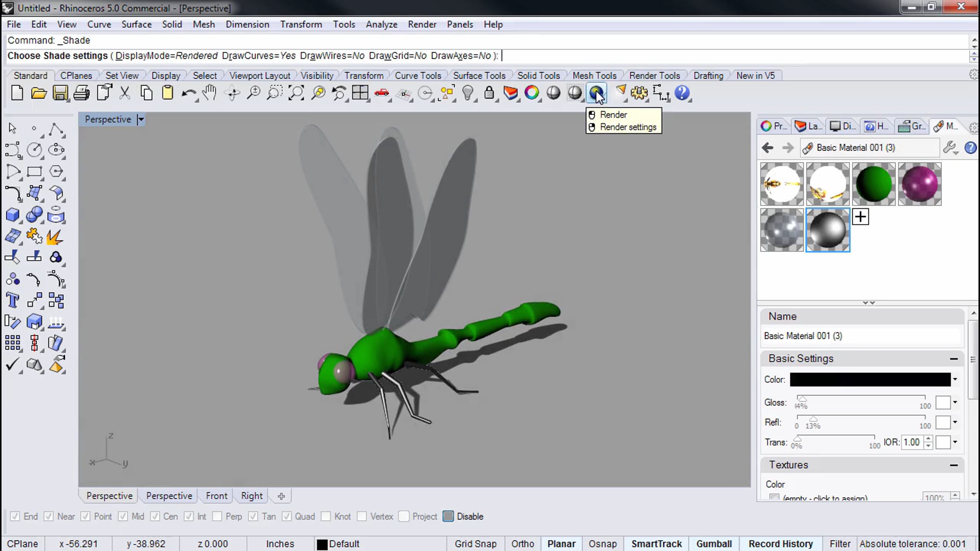Click the Rectangular Array tool icon
Screen dimensions: 980x551
click(13, 343)
